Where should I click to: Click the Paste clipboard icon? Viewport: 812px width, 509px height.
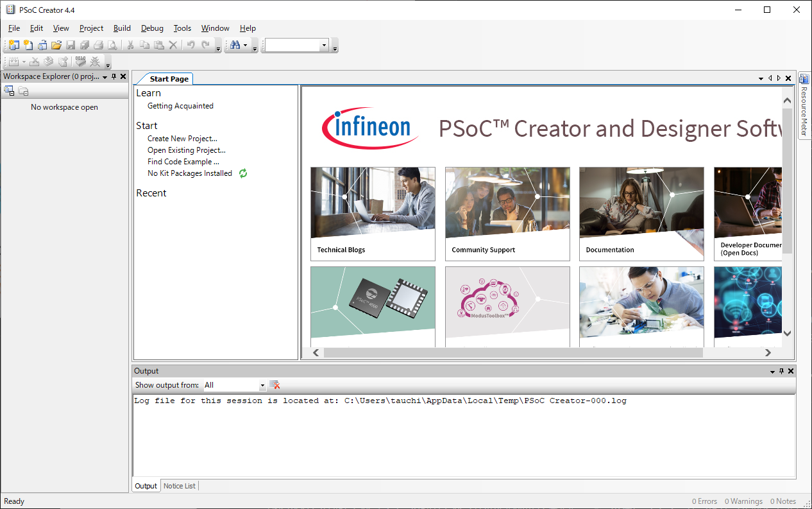158,45
